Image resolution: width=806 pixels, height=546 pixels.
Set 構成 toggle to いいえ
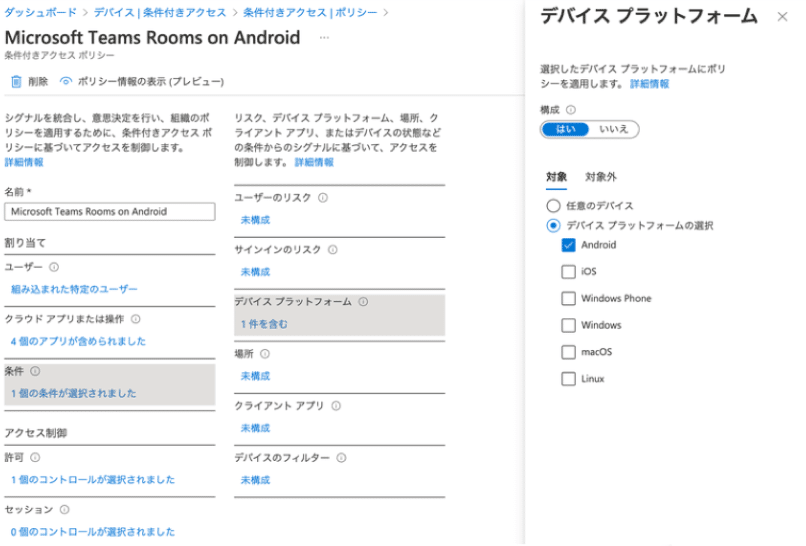point(613,129)
